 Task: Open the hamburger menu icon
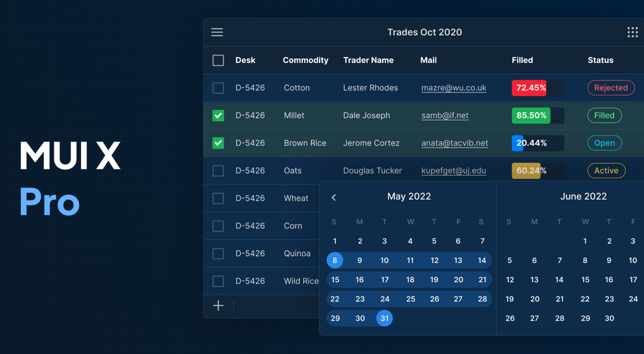[x=217, y=32]
